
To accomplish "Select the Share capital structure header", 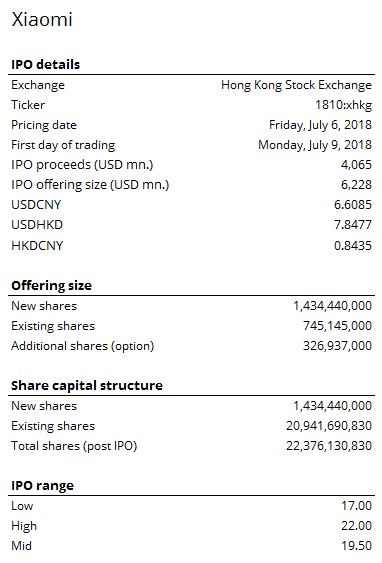I will click(x=87, y=386).
